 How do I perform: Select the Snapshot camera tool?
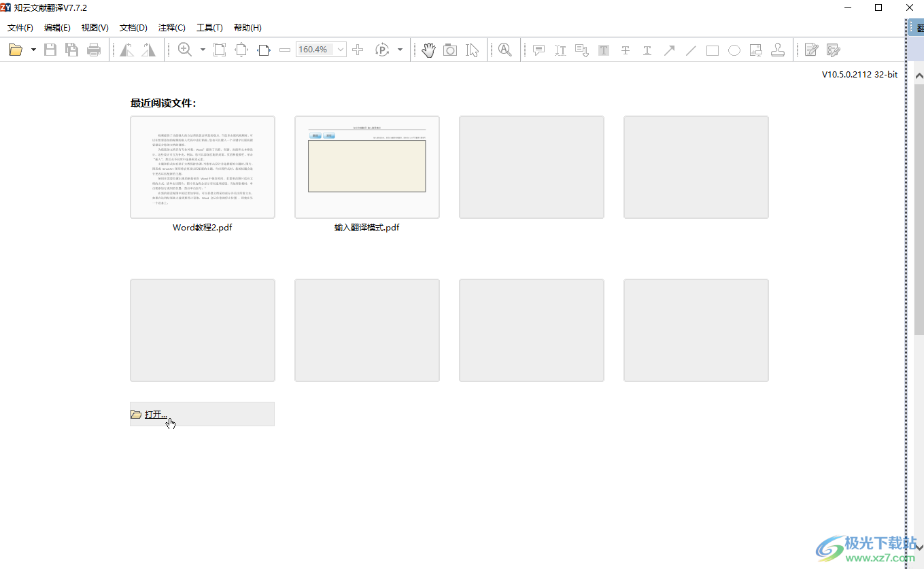(450, 50)
